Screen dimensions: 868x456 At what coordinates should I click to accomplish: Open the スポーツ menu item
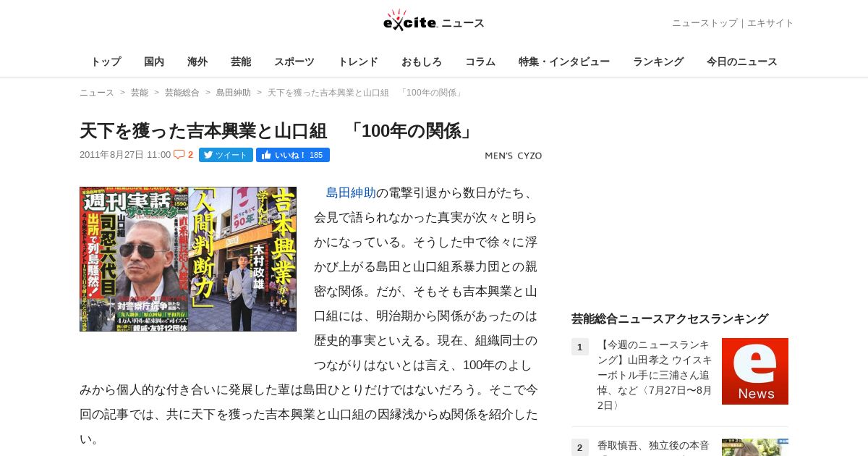(294, 62)
